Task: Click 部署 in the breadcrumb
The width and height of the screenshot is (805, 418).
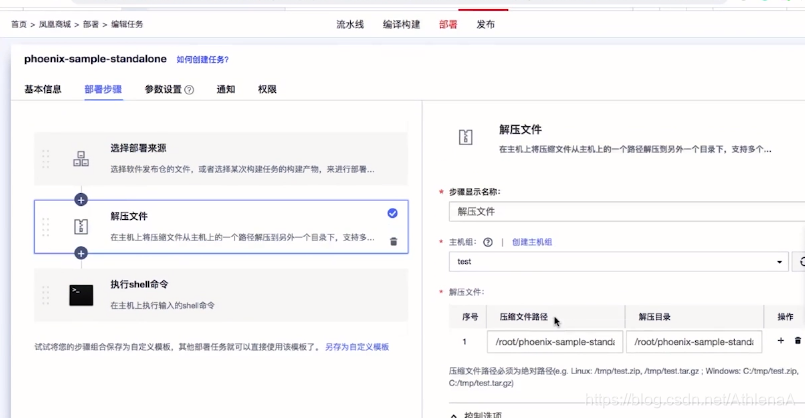Action: click(91, 24)
